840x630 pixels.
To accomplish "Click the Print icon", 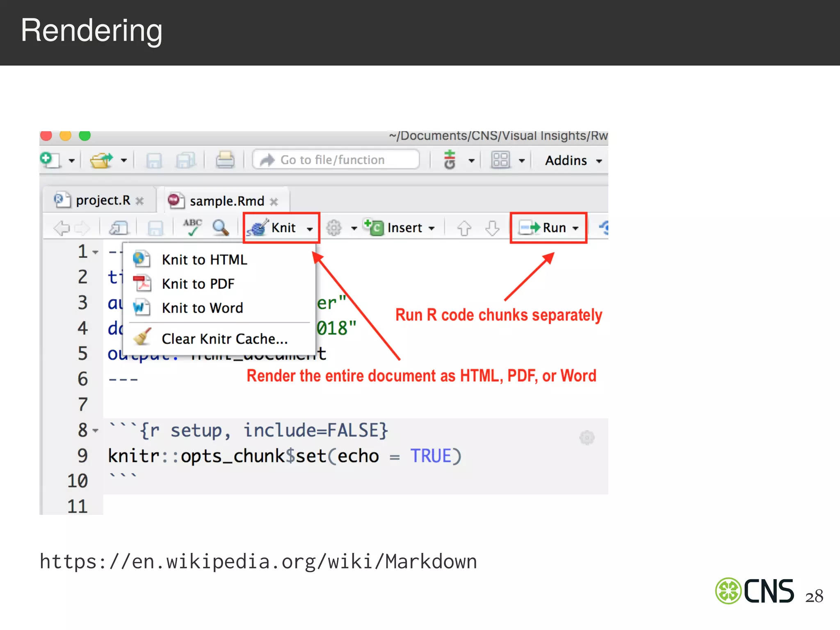I will click(225, 160).
